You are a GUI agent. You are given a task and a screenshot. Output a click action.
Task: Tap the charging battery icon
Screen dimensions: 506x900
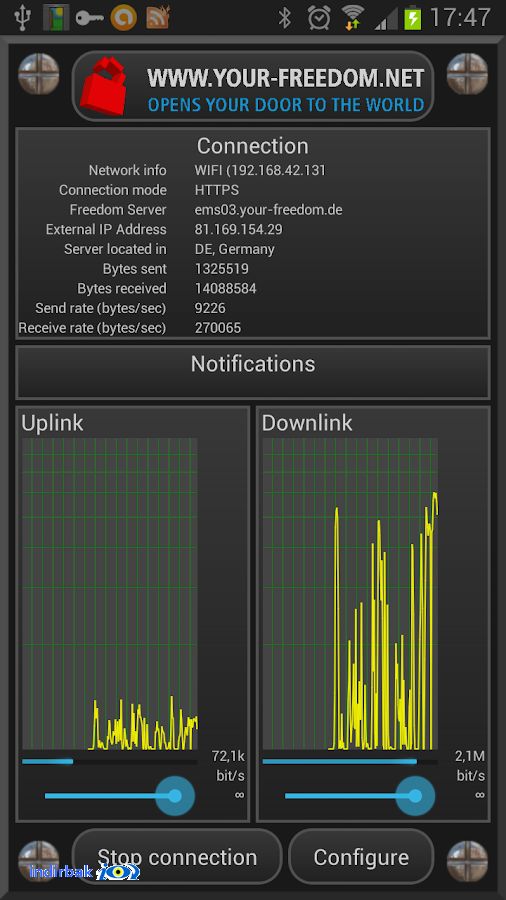click(412, 17)
